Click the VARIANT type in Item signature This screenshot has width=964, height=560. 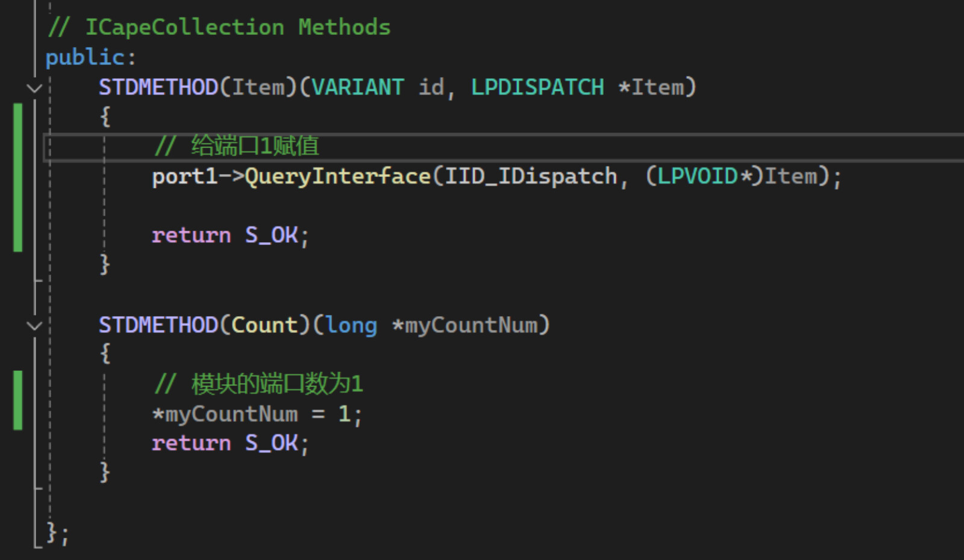pyautogui.click(x=358, y=87)
